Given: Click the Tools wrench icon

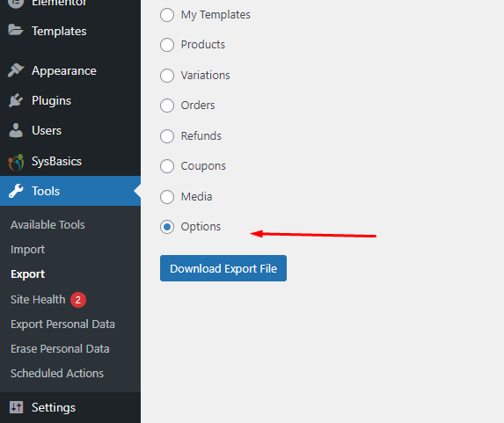Looking at the screenshot, I should click(x=16, y=191).
